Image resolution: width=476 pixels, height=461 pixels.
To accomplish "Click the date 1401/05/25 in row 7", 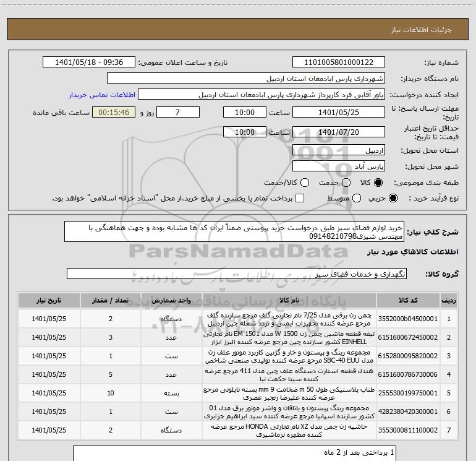I will point(49,430).
